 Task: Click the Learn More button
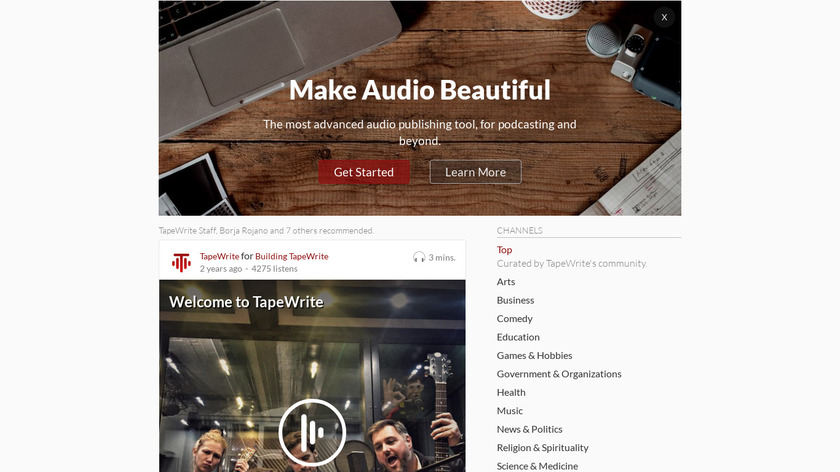click(x=475, y=172)
